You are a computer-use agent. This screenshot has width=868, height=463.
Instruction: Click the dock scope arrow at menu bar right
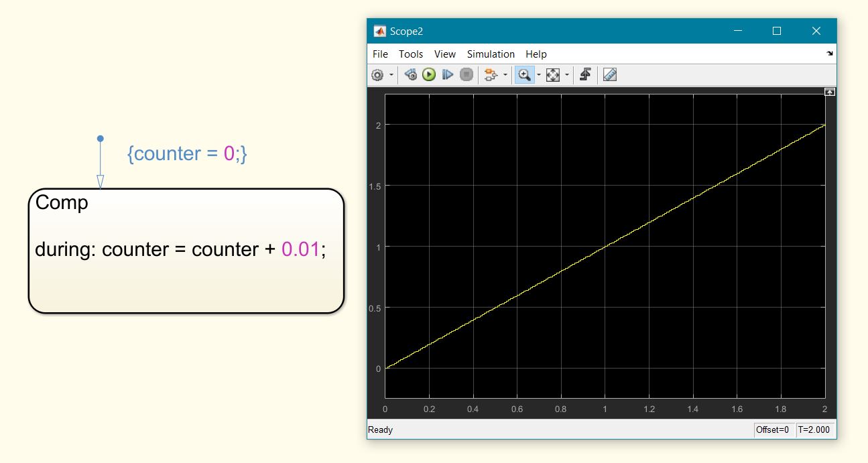(830, 54)
